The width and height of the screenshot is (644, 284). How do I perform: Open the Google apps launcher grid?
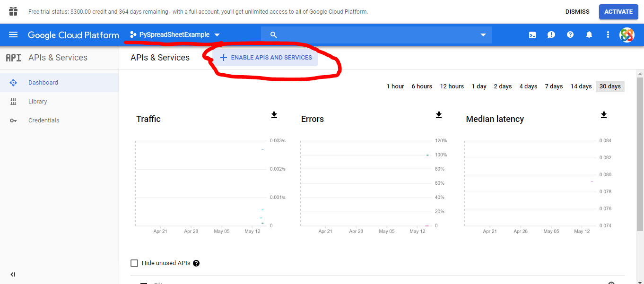pos(13,11)
